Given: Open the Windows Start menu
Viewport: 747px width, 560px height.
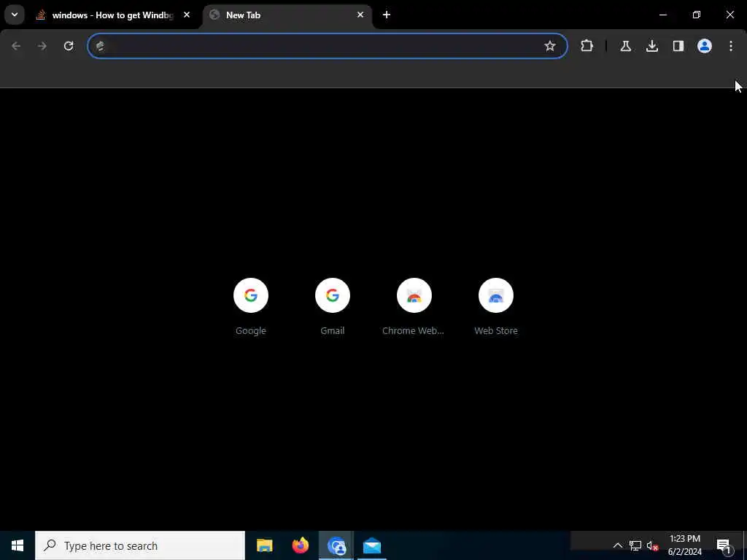Looking at the screenshot, I should tap(18, 545).
